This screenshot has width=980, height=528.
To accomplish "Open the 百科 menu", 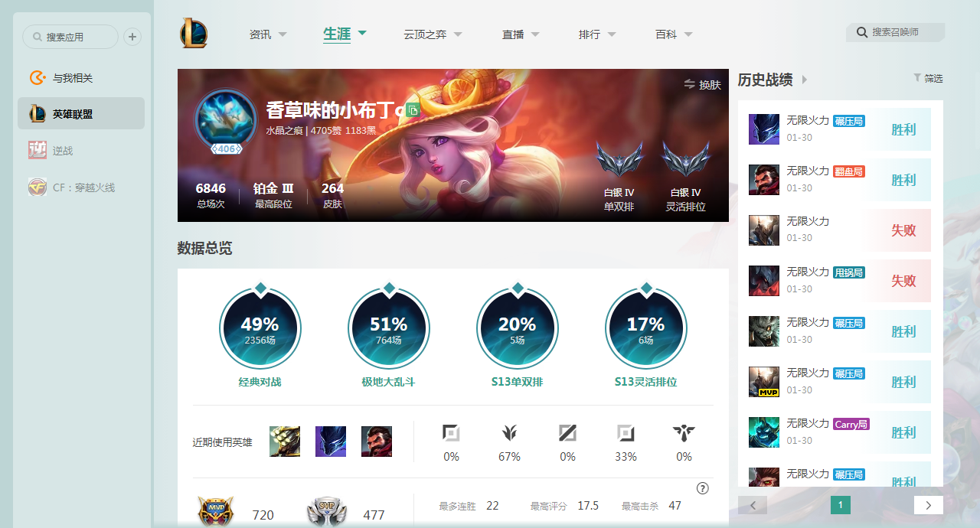I will [x=666, y=34].
